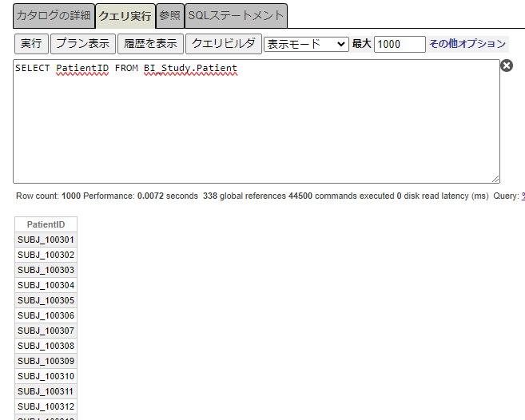Open the 表示モード dropdown
This screenshot has width=525, height=420.
tap(306, 44)
